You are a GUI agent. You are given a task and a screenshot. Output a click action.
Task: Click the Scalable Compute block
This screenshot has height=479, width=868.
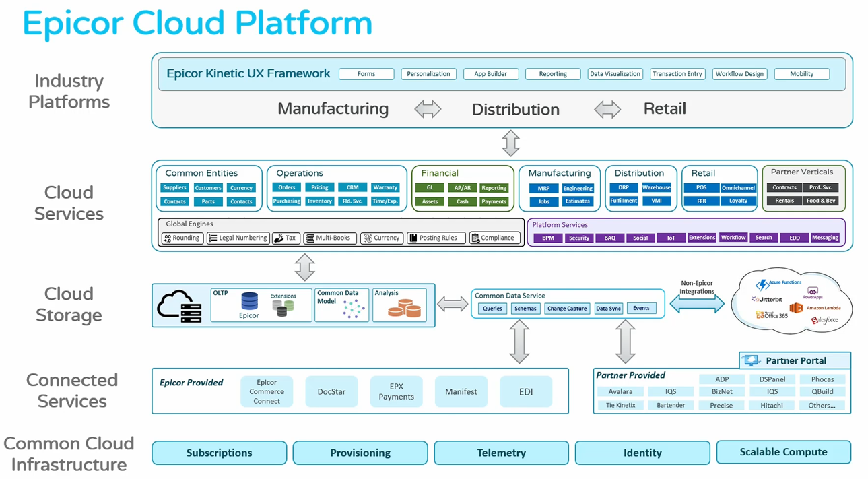coord(783,452)
